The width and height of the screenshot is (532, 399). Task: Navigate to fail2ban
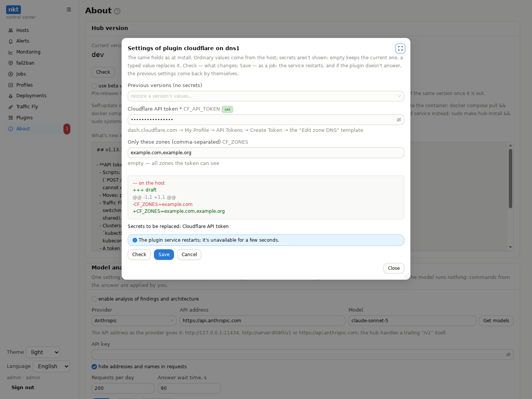(x=25, y=63)
